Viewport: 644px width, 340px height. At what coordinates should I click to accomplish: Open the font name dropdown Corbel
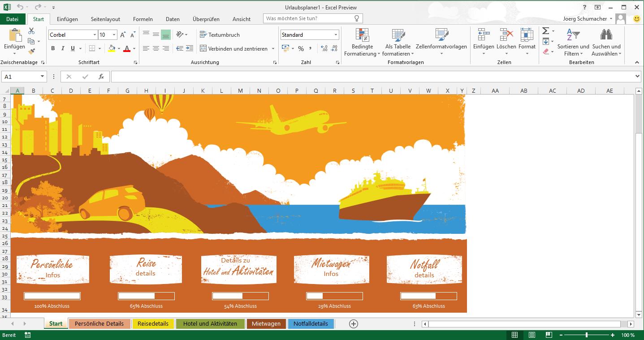95,35
